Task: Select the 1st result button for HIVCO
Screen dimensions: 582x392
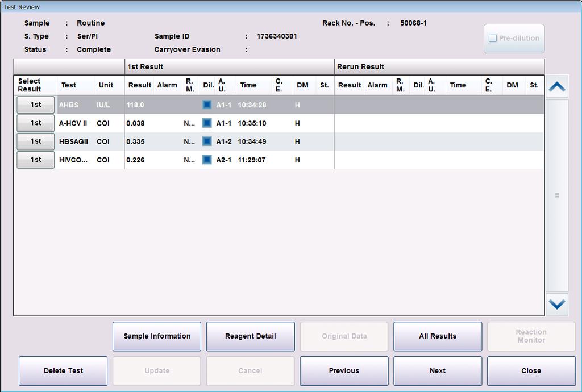Action: tap(36, 160)
